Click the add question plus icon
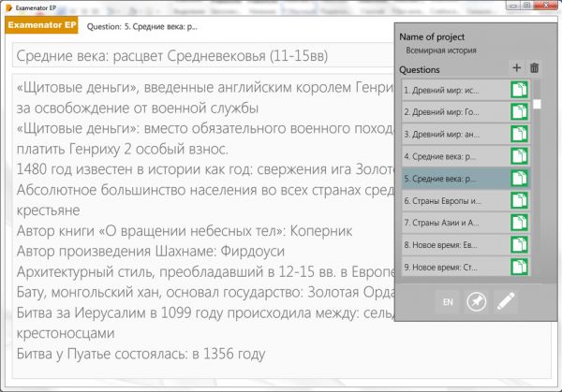Image resolution: width=562 pixels, height=392 pixels. (x=516, y=67)
